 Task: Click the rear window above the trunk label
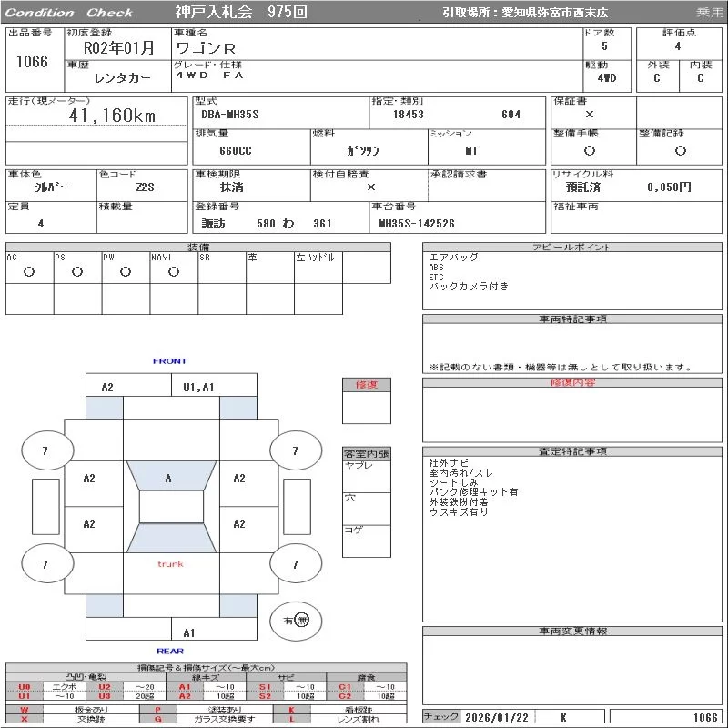tap(170, 539)
